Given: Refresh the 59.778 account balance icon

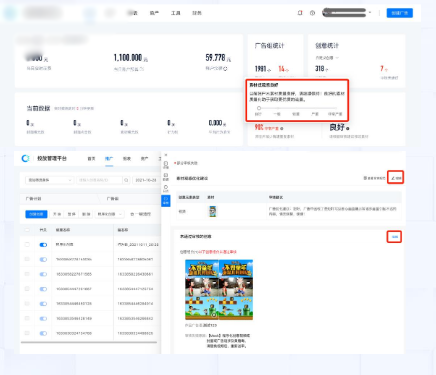Looking at the screenshot, I should click(x=225, y=69).
